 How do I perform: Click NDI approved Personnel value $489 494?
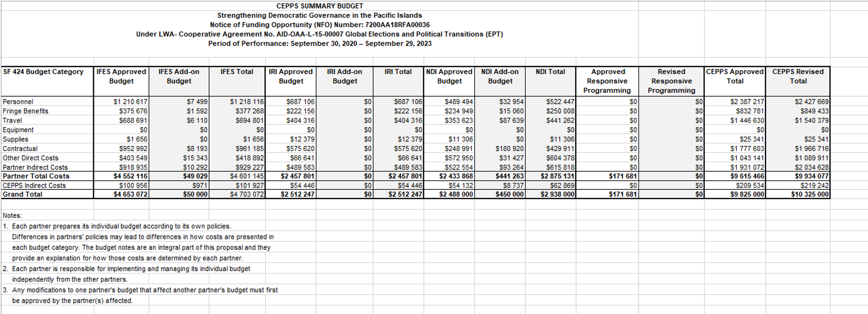459,102
